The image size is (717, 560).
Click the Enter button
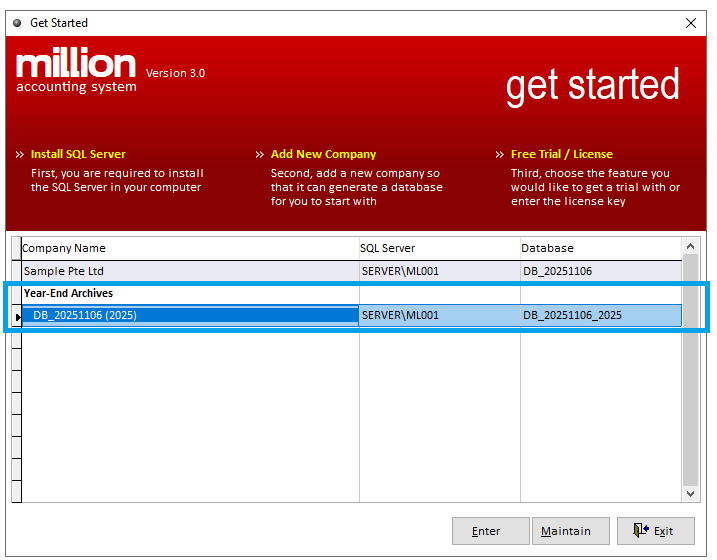(490, 531)
